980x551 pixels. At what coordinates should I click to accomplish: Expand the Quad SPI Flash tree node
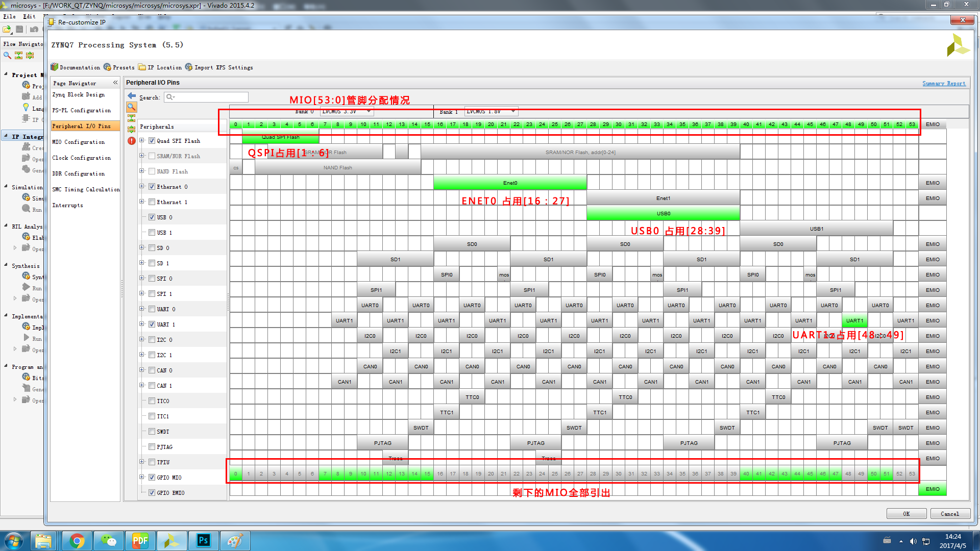(142, 140)
